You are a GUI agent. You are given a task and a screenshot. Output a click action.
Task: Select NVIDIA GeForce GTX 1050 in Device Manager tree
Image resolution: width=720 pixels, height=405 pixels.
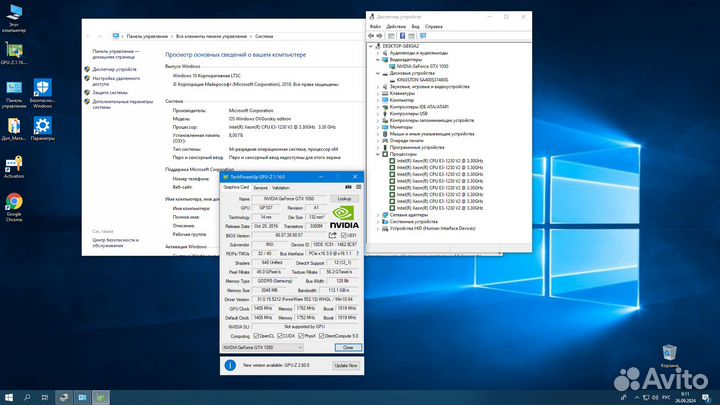[422, 66]
